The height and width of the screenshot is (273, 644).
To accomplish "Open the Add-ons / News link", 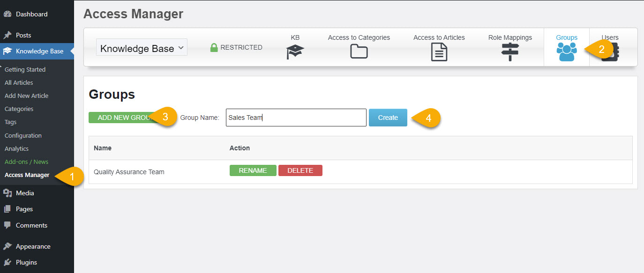I will pyautogui.click(x=26, y=162).
